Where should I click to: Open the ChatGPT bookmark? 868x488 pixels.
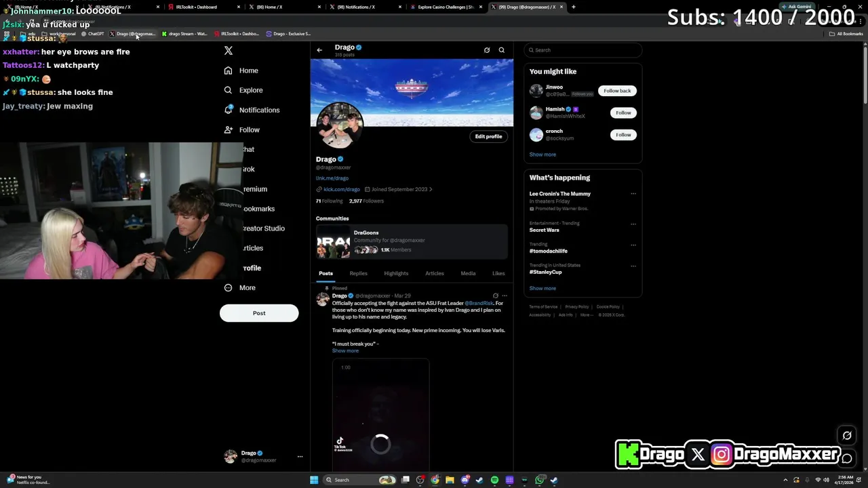coord(93,34)
